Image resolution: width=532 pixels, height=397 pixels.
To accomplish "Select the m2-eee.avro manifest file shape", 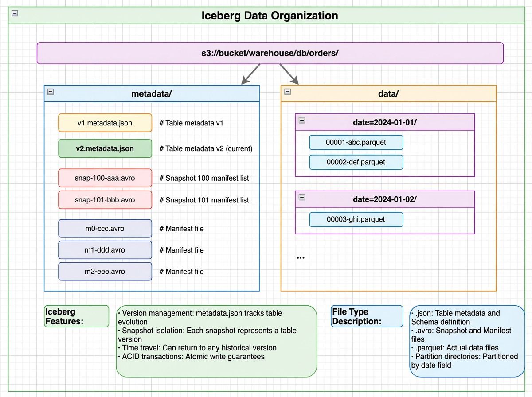I will tap(105, 271).
